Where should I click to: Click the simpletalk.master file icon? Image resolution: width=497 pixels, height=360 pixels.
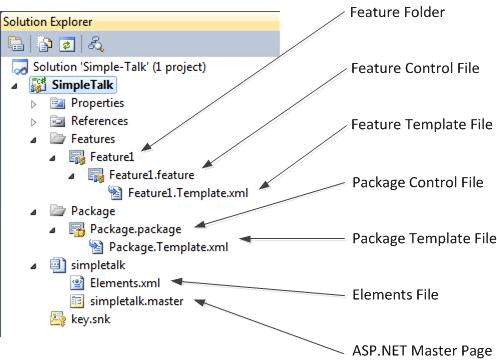77,301
